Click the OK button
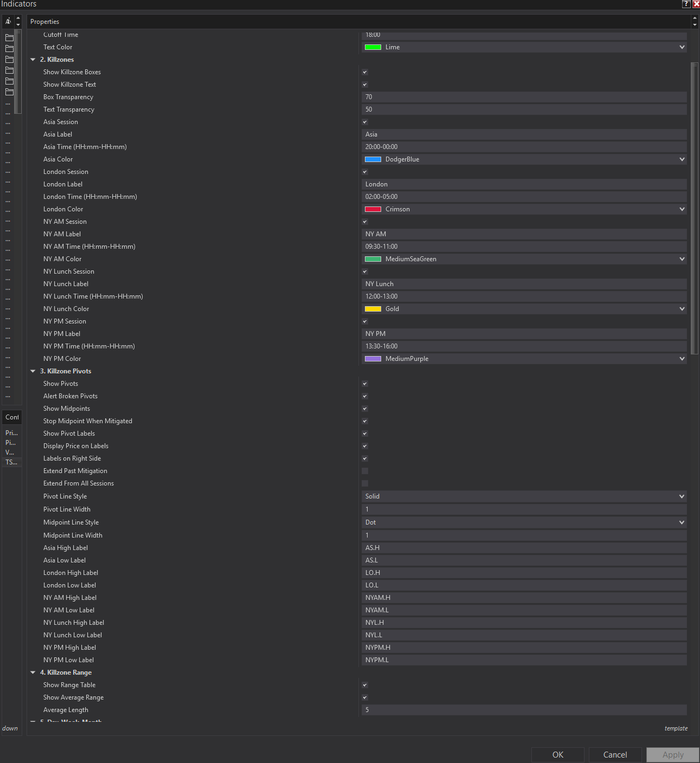Viewport: 700px width, 763px height. [558, 755]
